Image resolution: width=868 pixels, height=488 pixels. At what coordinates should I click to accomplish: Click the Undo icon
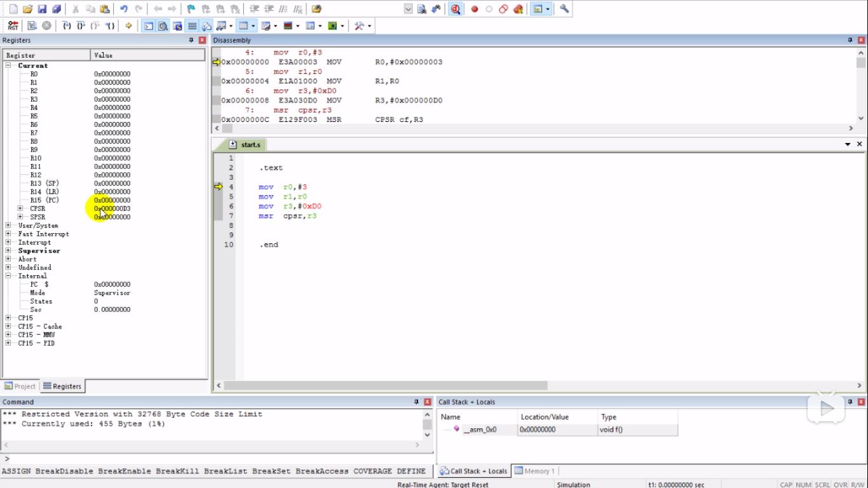coord(124,9)
